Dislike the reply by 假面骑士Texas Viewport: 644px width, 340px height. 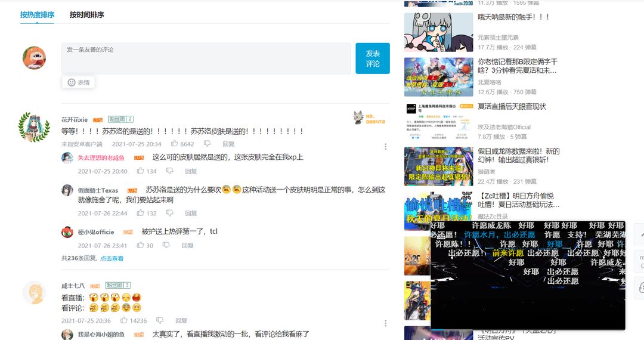pos(169,213)
